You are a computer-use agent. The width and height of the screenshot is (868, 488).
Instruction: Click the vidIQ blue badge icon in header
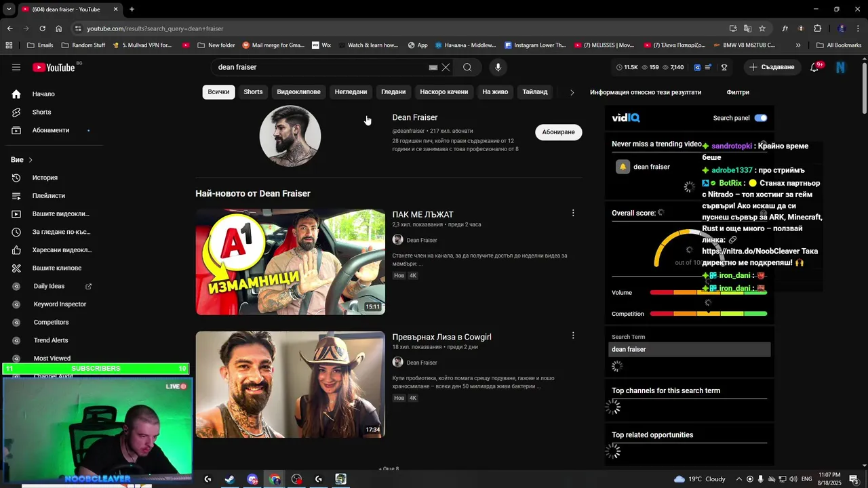click(x=697, y=67)
